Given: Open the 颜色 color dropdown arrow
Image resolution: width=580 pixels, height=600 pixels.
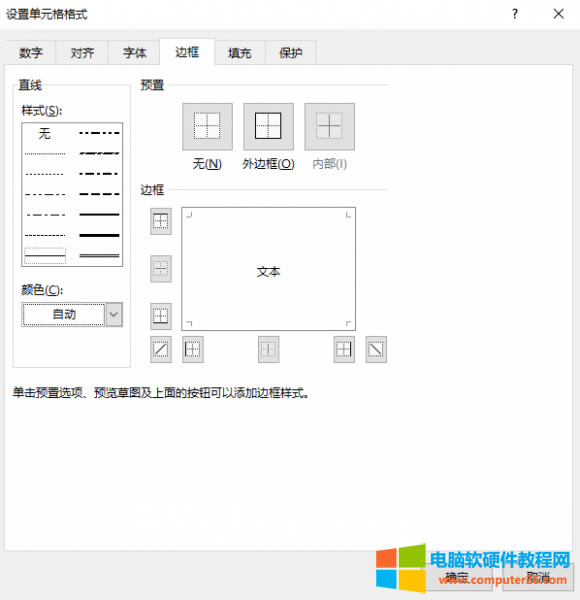Looking at the screenshot, I should 114,315.
